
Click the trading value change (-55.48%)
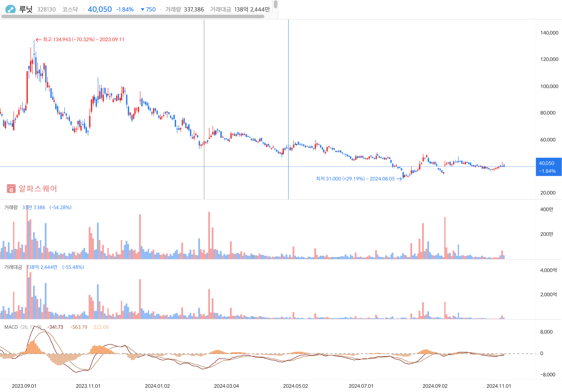point(73,267)
